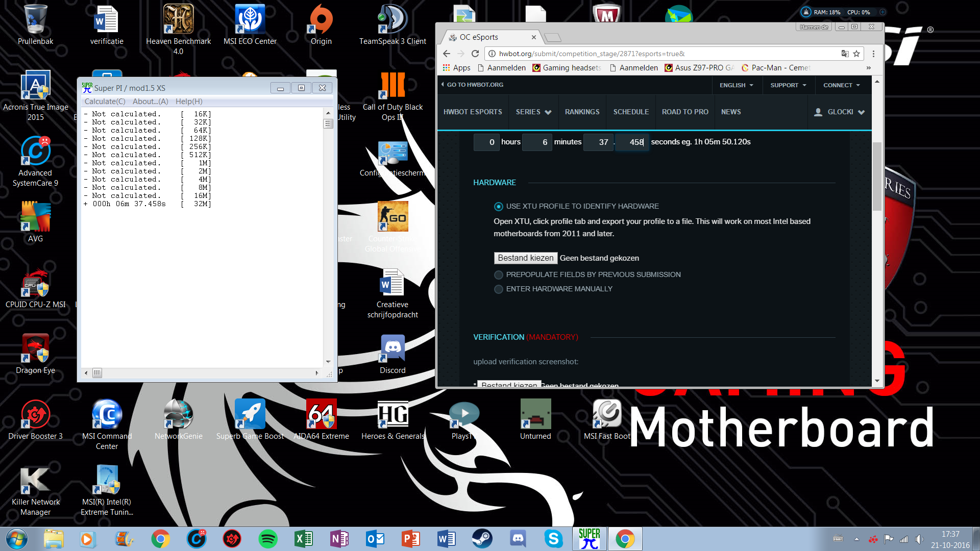Open Calculate menu in Super PI
980x551 pixels.
point(105,102)
